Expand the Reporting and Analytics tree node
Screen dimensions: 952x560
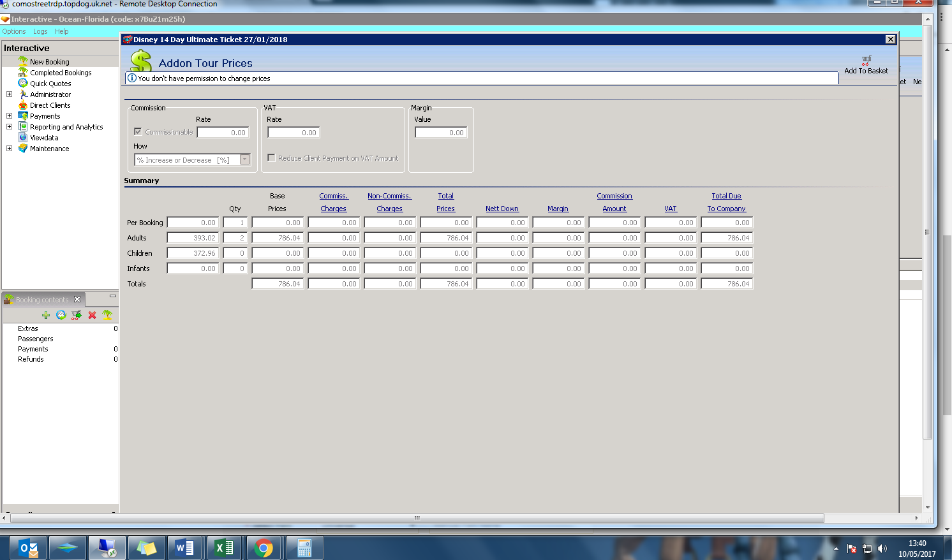click(x=9, y=126)
